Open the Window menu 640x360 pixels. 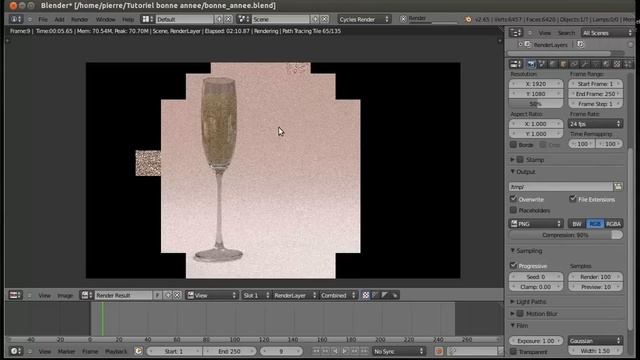point(105,19)
